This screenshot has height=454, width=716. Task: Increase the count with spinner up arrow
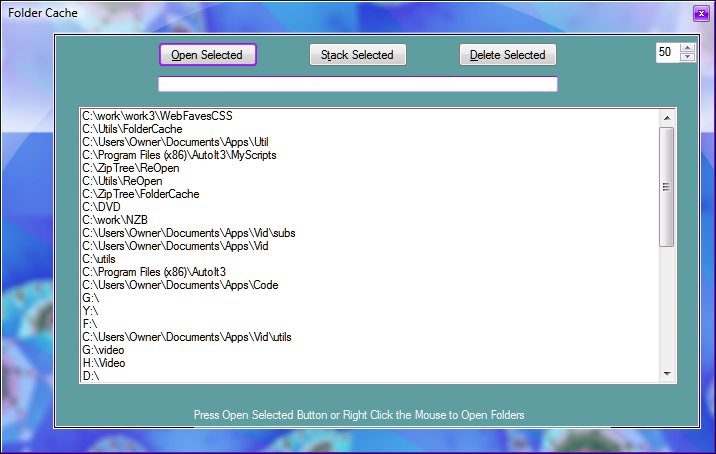[686, 48]
